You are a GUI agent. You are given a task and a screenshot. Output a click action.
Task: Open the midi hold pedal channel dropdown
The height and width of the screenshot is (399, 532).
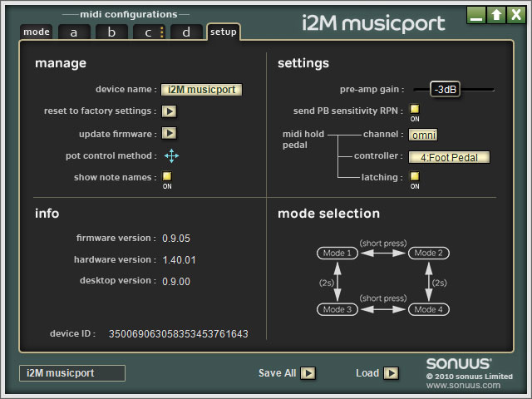click(423, 135)
